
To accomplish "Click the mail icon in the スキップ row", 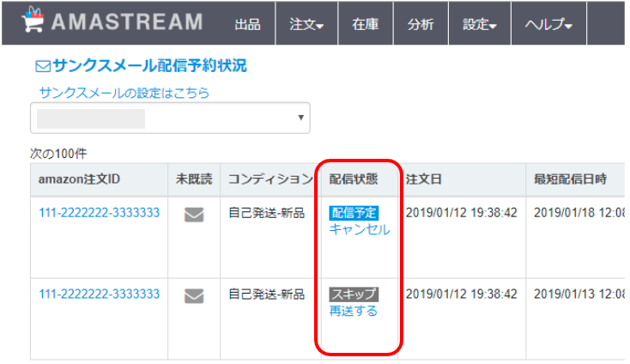I will [194, 296].
